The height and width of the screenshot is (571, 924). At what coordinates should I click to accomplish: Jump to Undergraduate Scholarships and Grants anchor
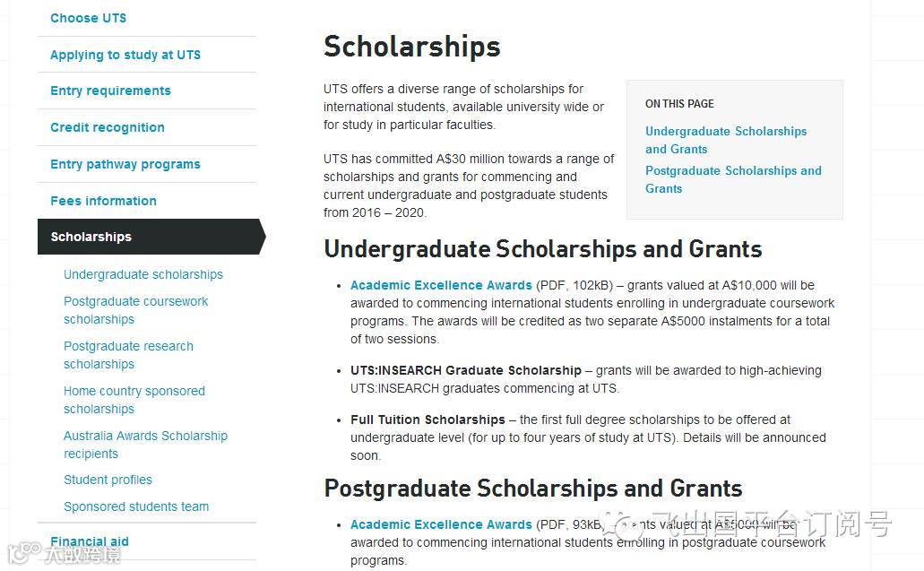pos(725,140)
